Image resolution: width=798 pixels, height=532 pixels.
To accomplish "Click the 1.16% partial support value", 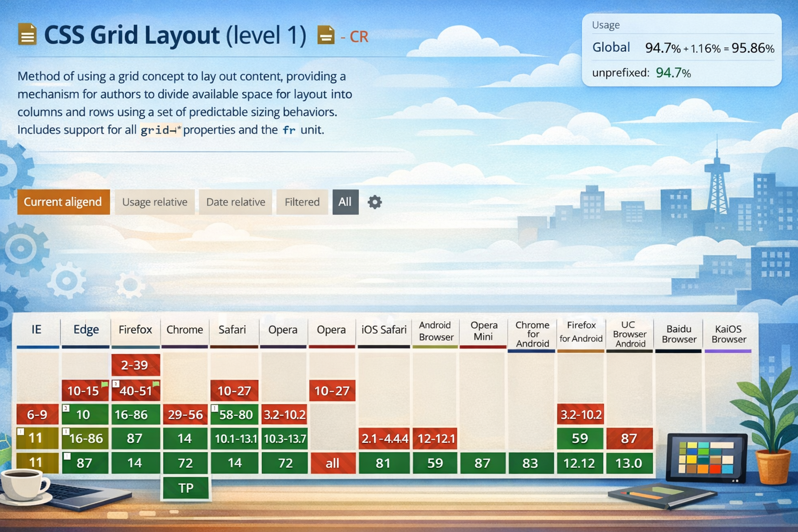I will coord(705,48).
